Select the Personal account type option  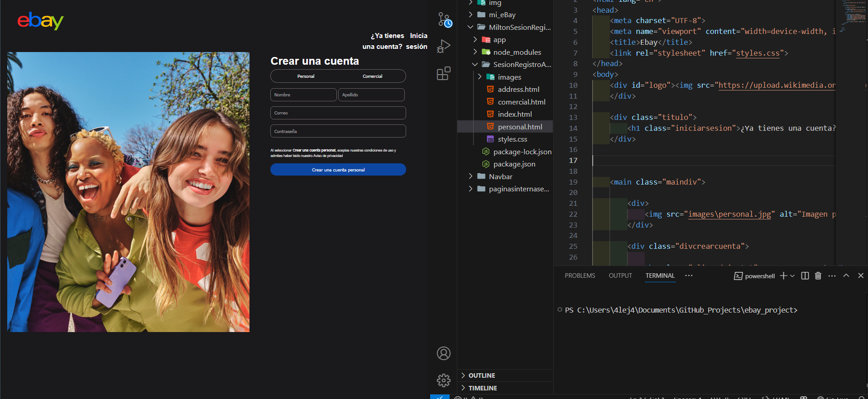[306, 76]
